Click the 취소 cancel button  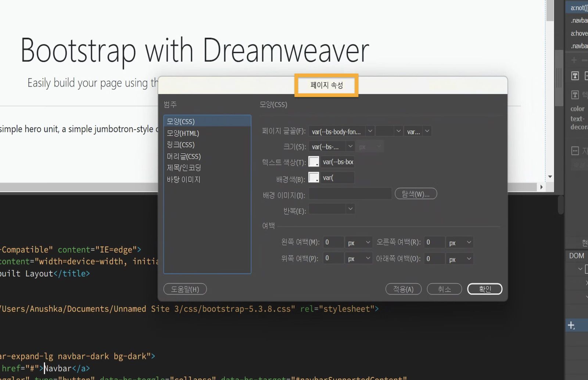coord(444,289)
